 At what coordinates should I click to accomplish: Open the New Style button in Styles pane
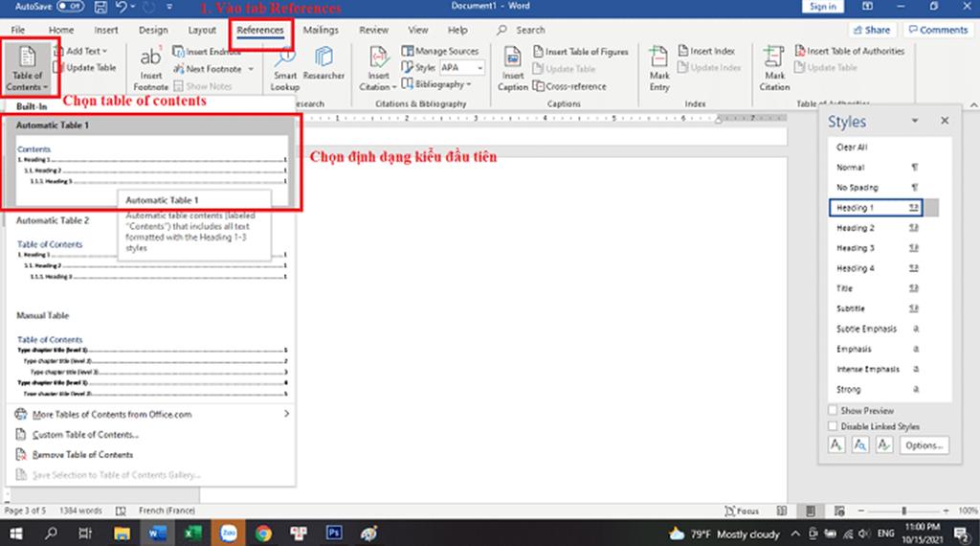click(836, 444)
